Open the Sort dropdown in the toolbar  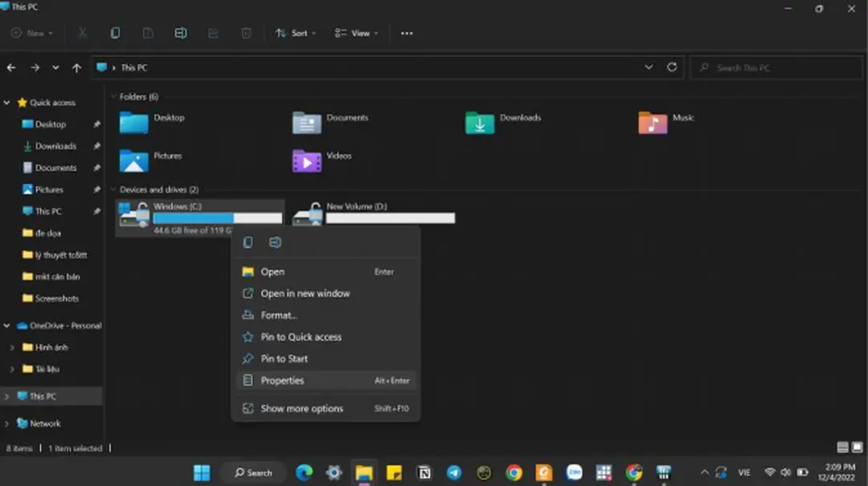295,33
